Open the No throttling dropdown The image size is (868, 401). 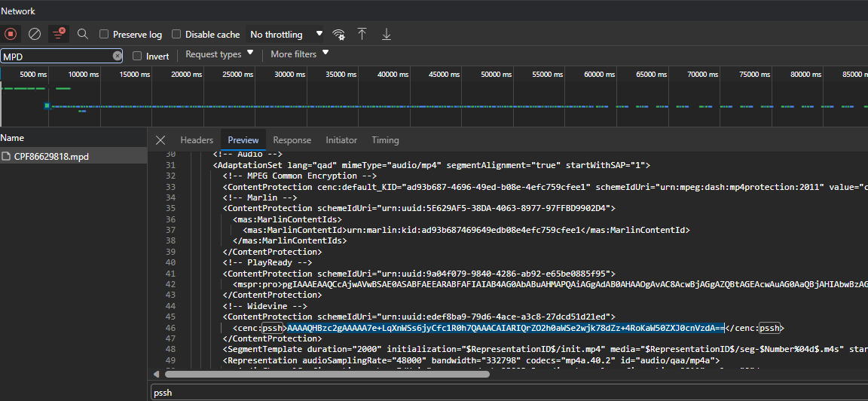(x=286, y=35)
